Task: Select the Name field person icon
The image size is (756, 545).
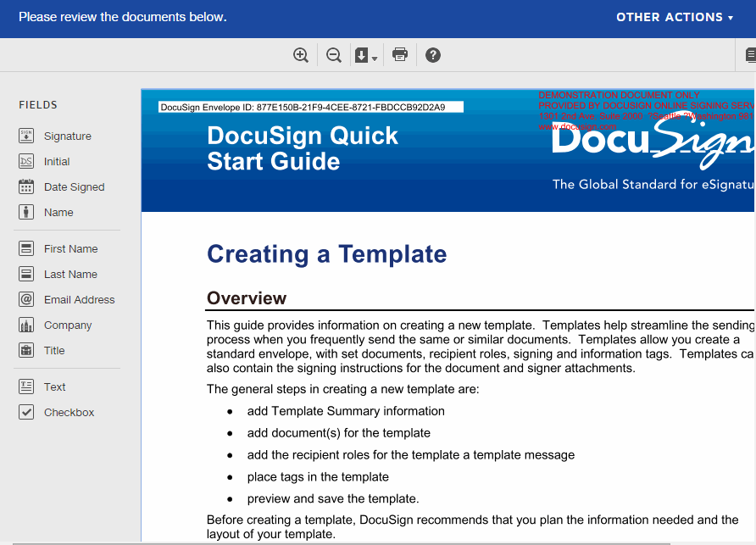Action: tap(26, 212)
